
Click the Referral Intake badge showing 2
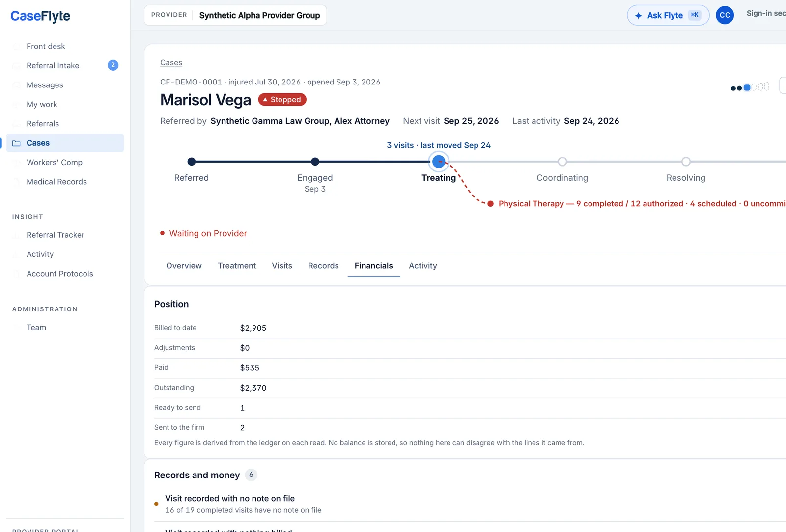point(113,65)
